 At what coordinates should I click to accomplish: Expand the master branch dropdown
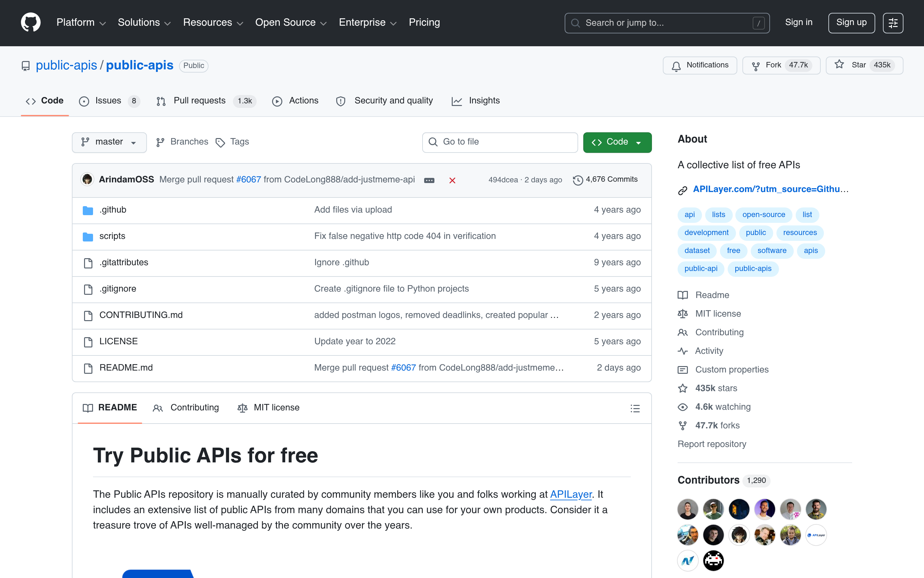coord(109,142)
